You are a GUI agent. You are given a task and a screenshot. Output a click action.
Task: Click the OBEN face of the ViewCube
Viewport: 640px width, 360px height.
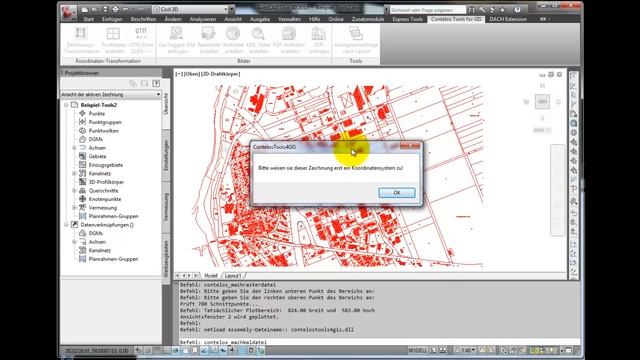pyautogui.click(x=542, y=102)
